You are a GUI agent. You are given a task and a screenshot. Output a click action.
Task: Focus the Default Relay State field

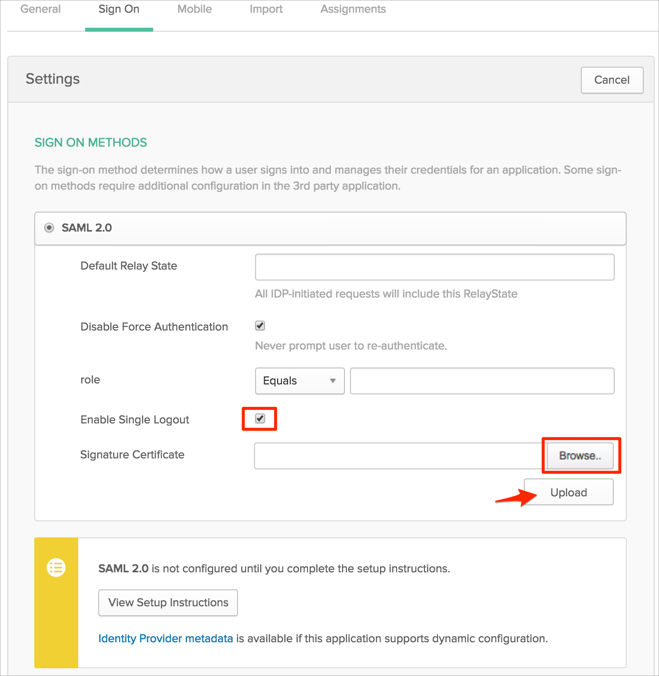point(434,267)
